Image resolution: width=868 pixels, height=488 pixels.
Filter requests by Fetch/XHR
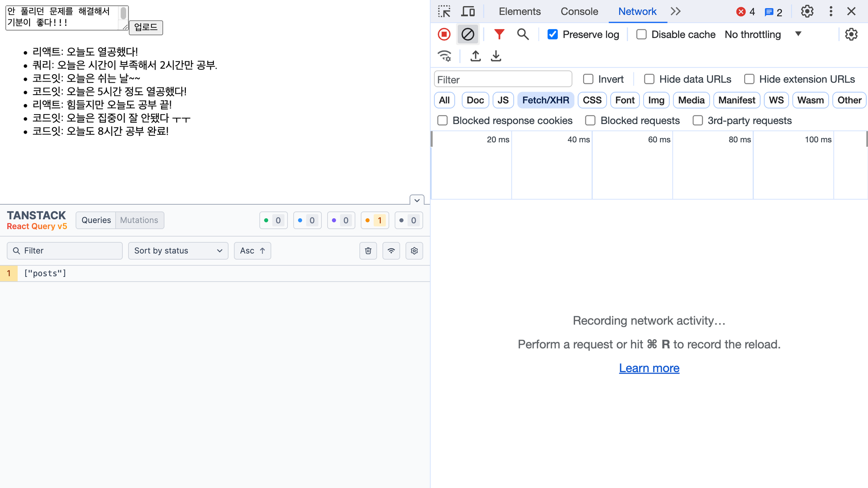(x=546, y=100)
